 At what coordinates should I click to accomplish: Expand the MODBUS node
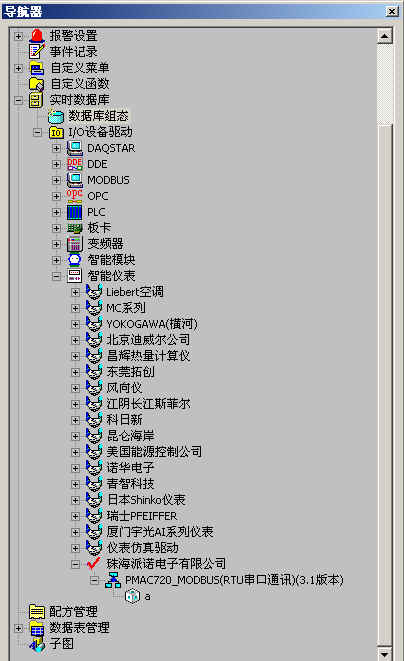click(56, 180)
